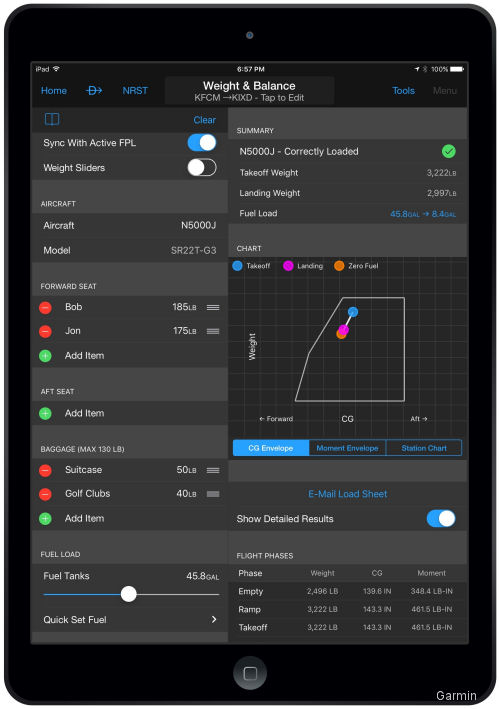Tap takeoff point on CG chart

coord(353,312)
